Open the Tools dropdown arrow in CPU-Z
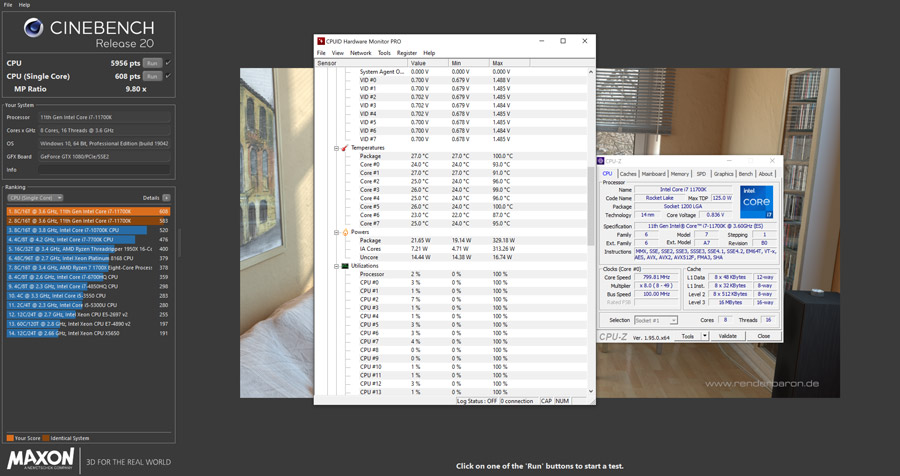This screenshot has width=900, height=476. (705, 336)
